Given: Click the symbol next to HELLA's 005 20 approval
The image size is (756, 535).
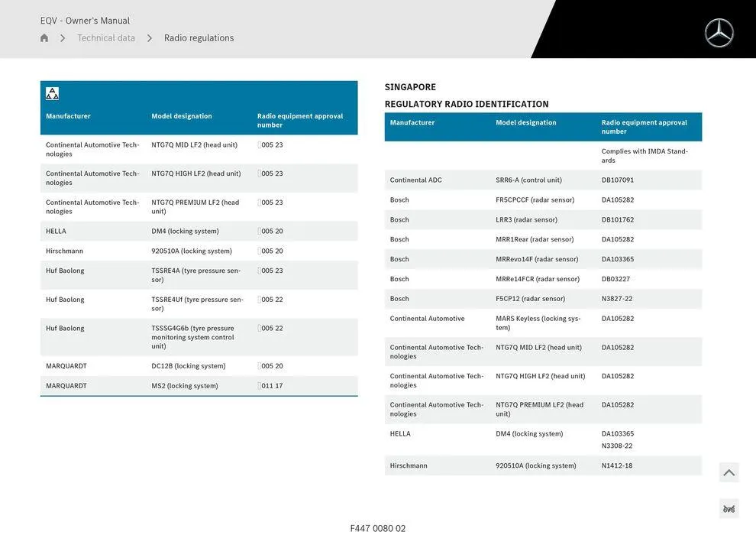Looking at the screenshot, I should click(x=258, y=229).
